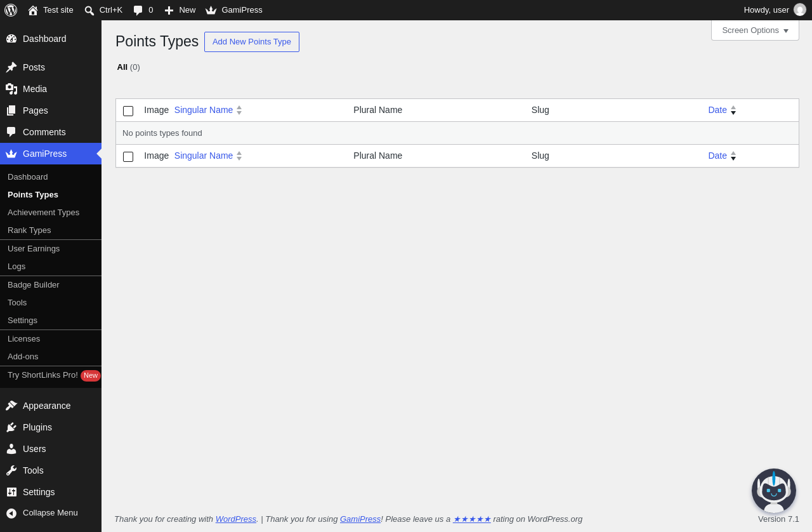Expand the Screen Options panel

755,30
